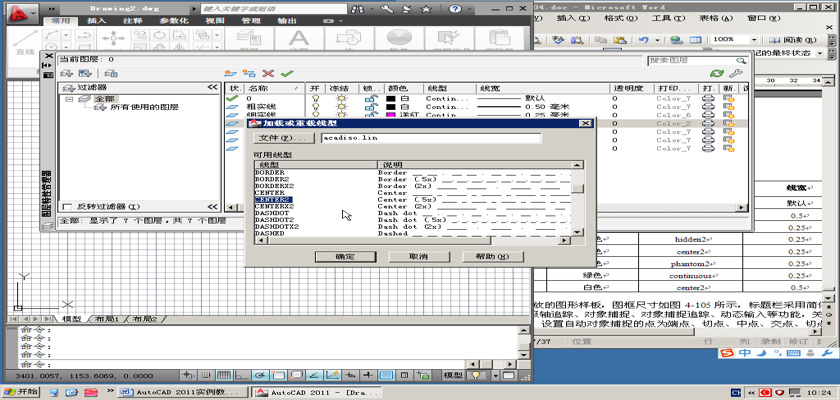
Task: Click new viewport freeze icon for layer 0
Action: (x=729, y=99)
